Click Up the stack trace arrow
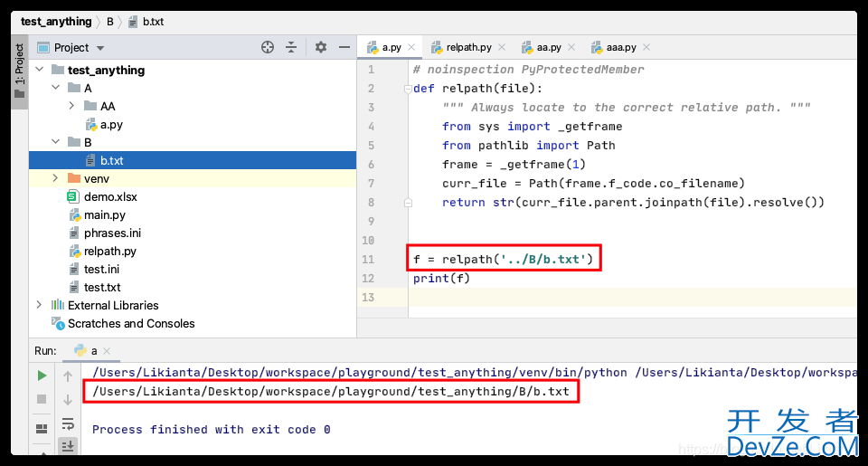The height and width of the screenshot is (466, 868). click(68, 376)
